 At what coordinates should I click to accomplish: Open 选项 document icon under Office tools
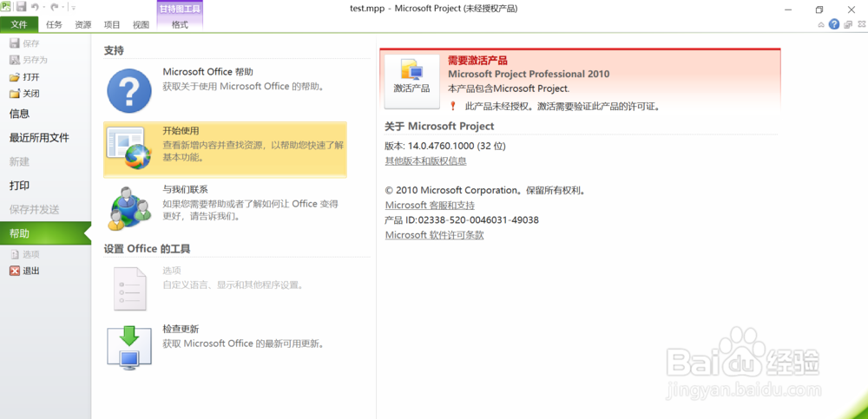[130, 288]
